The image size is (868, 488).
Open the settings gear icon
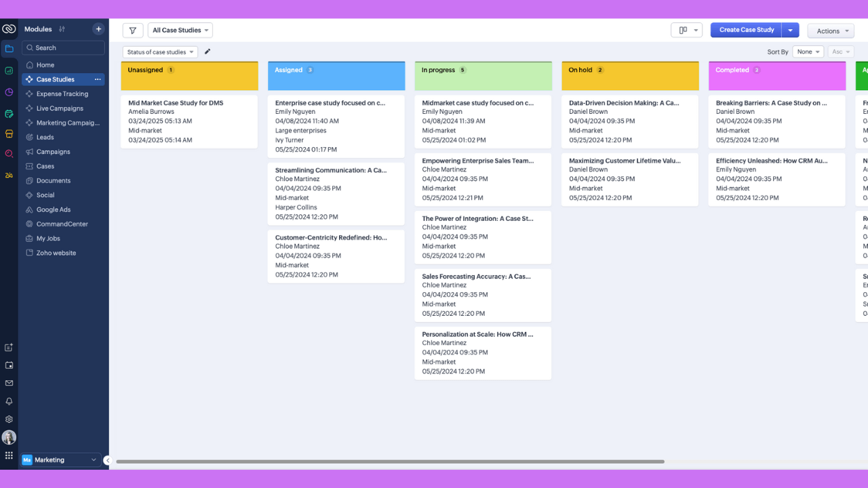coord(9,420)
